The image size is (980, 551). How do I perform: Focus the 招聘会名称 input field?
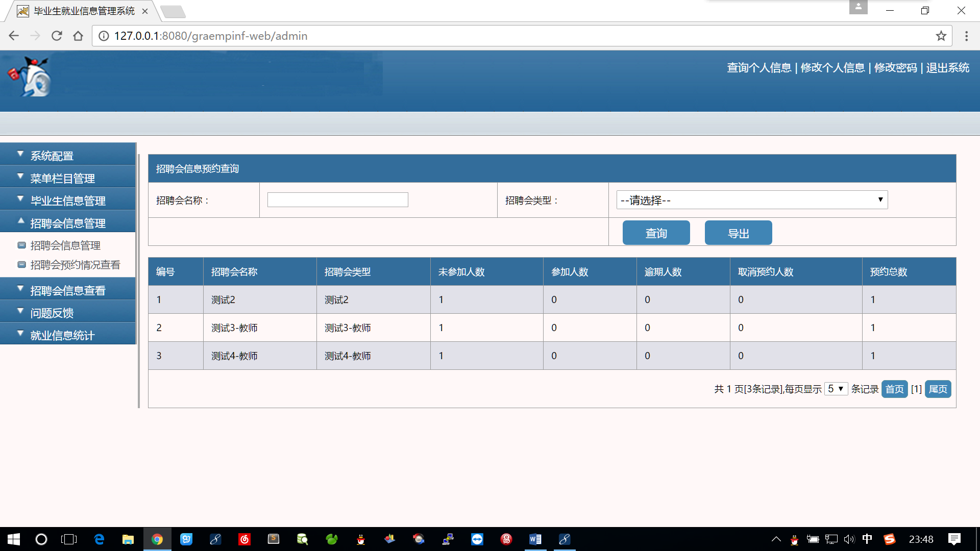pyautogui.click(x=337, y=200)
